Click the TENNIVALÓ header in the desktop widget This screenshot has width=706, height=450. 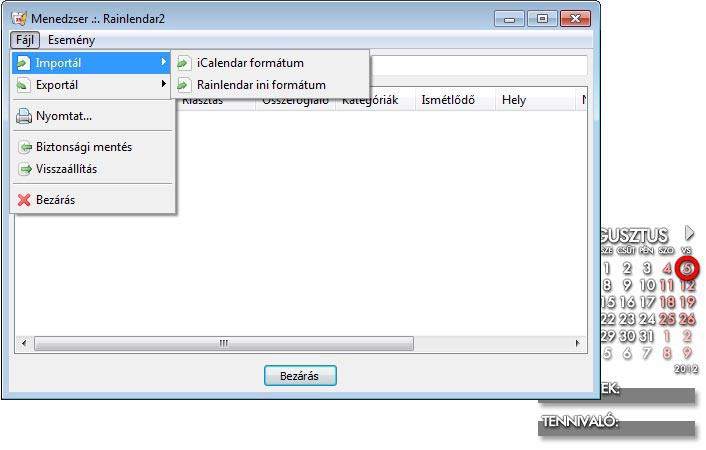[580, 422]
